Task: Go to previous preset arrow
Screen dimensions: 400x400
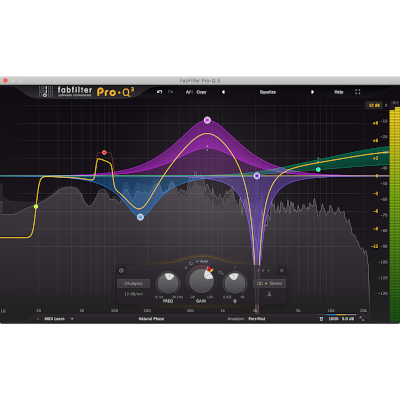Action: click(x=223, y=92)
